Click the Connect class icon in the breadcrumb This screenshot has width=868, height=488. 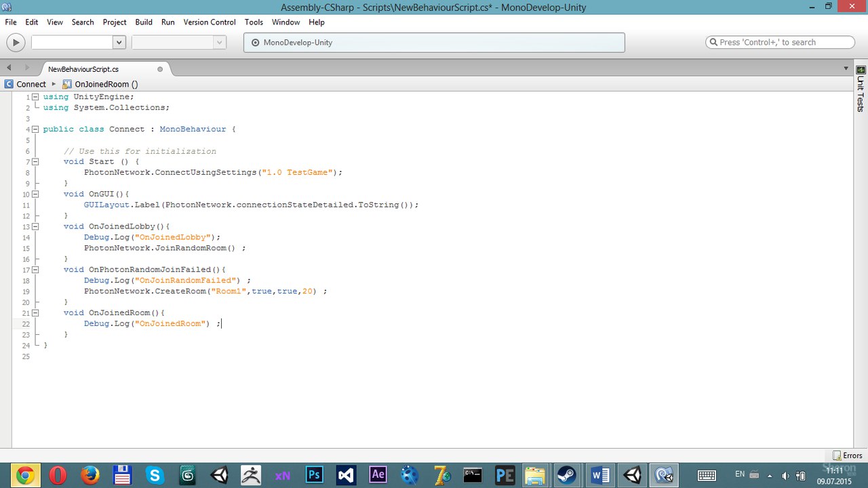click(x=9, y=84)
